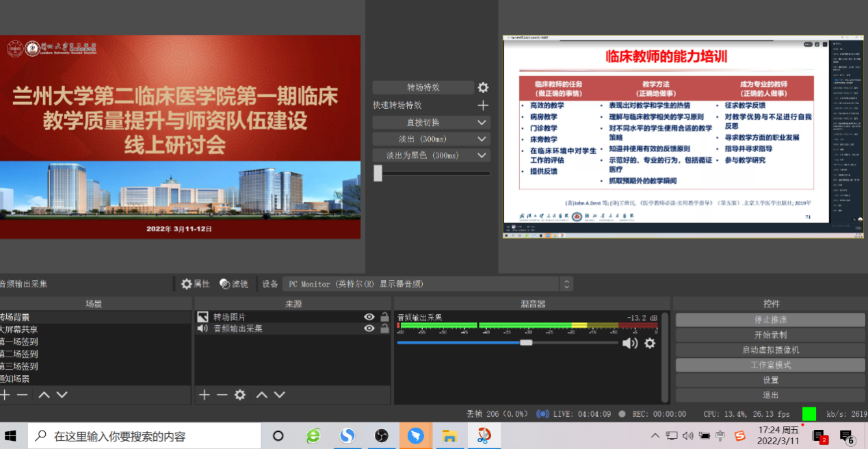The image size is (868, 449).
Task: Toggle visibility eye of 转场图片 source
Action: tap(369, 317)
